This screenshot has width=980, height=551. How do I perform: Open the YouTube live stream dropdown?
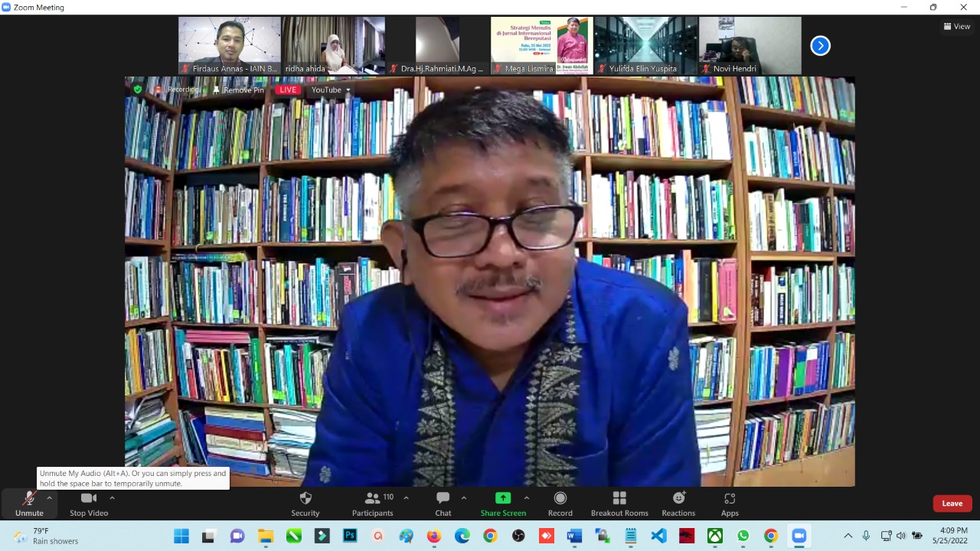[x=331, y=90]
